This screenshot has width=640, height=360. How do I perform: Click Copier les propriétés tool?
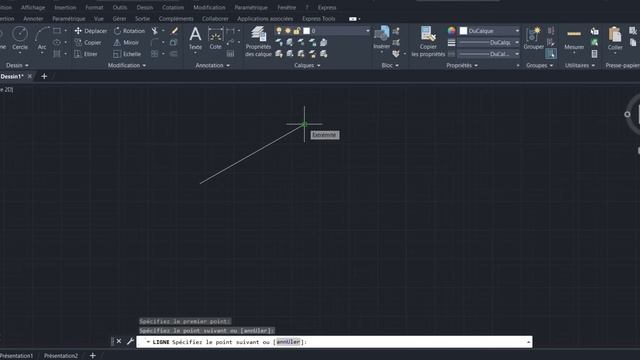pyautogui.click(x=428, y=41)
